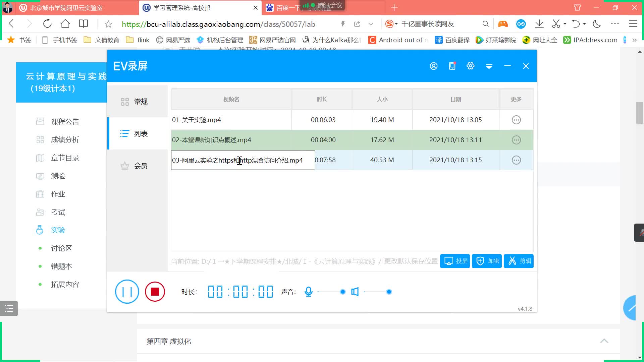Select 实验 tab in left sidebar
The height and width of the screenshot is (362, 644).
(58, 230)
